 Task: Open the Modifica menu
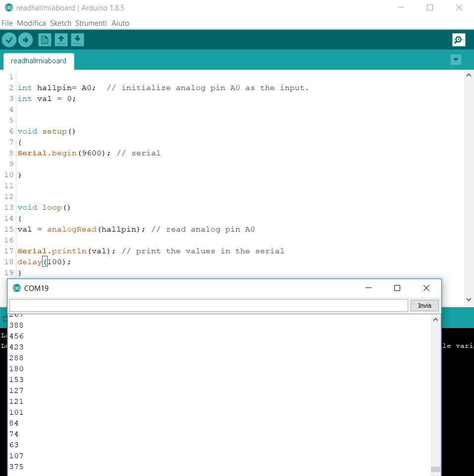(31, 23)
